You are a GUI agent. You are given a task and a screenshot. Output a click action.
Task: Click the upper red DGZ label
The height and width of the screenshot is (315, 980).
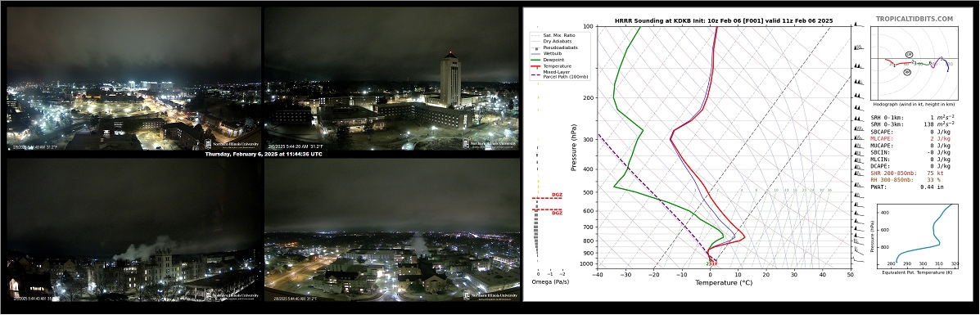[x=557, y=195]
